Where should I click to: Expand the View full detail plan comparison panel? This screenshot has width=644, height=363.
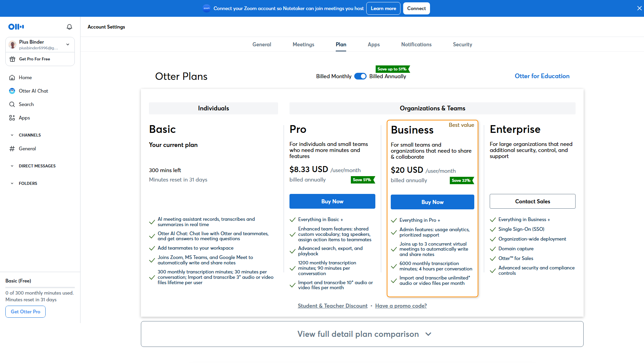coord(362,334)
